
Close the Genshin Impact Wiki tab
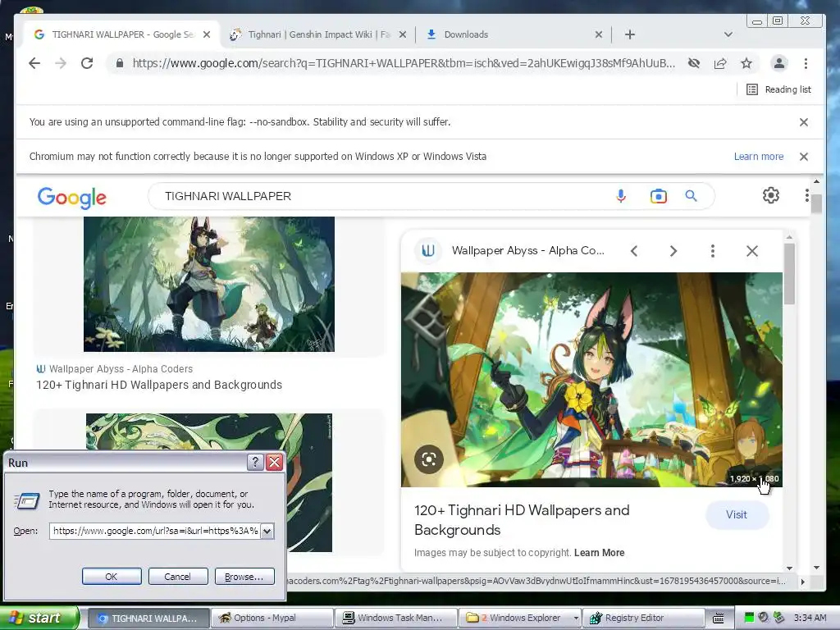[402, 34]
